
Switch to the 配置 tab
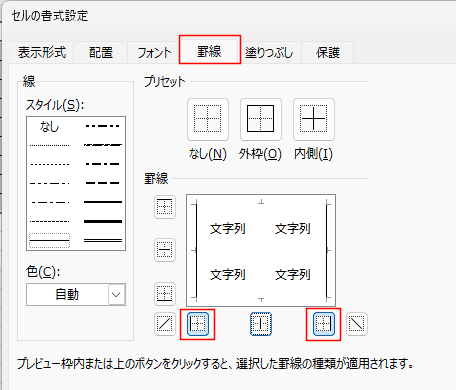(x=101, y=52)
